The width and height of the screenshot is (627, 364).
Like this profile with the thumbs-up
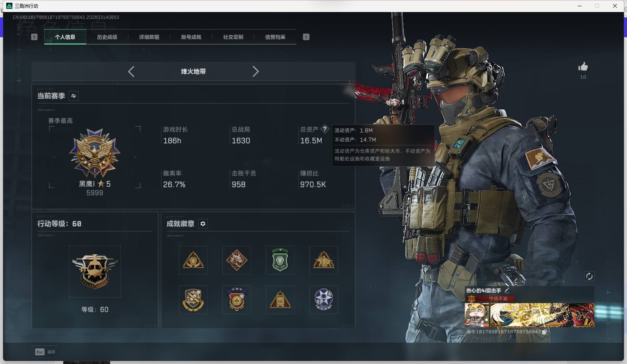[583, 67]
